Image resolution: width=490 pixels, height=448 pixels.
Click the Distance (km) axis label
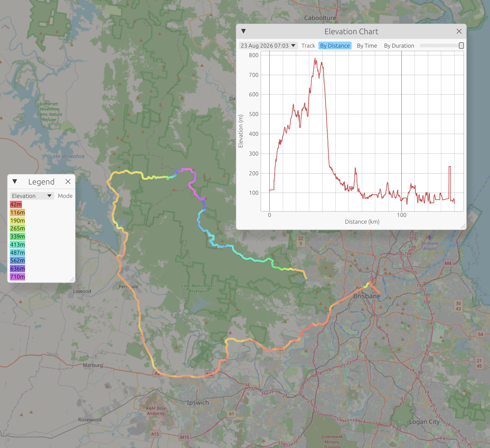click(x=362, y=222)
